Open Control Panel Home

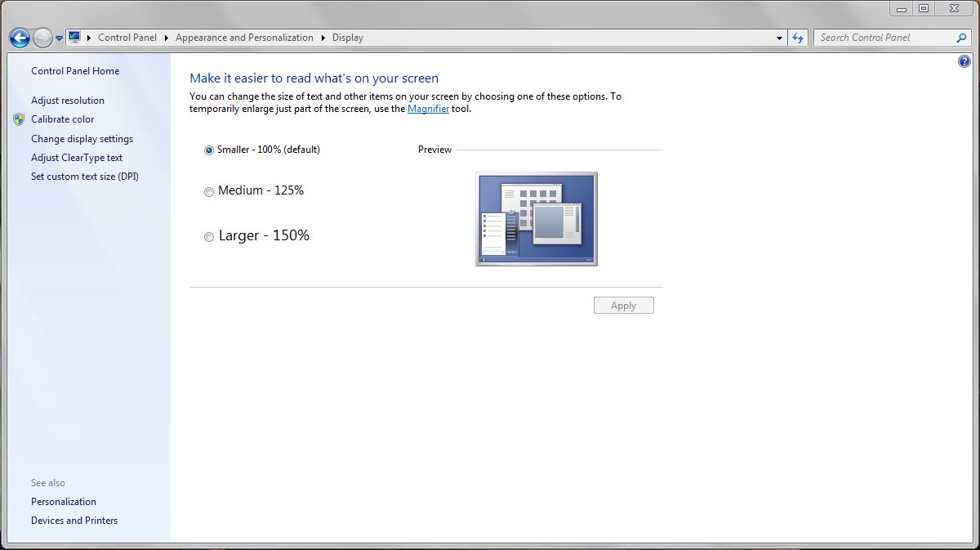pyautogui.click(x=75, y=71)
